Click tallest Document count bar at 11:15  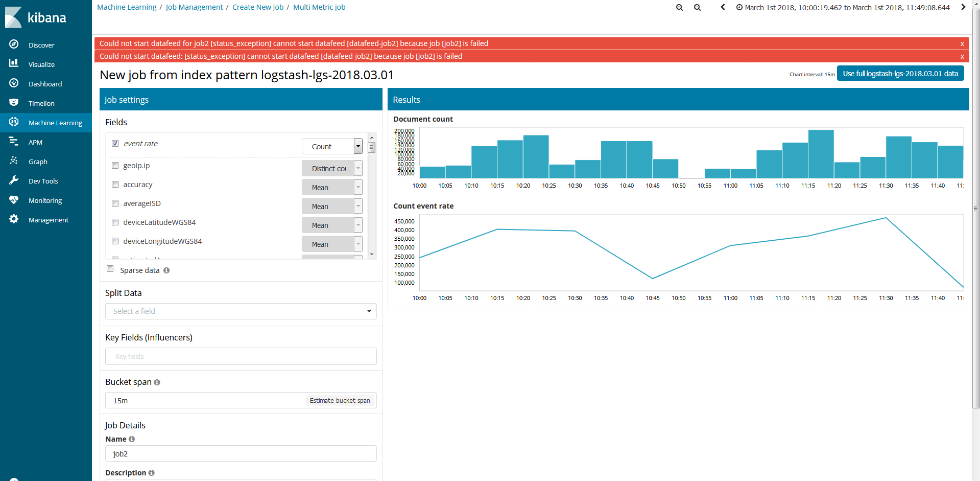pyautogui.click(x=821, y=154)
